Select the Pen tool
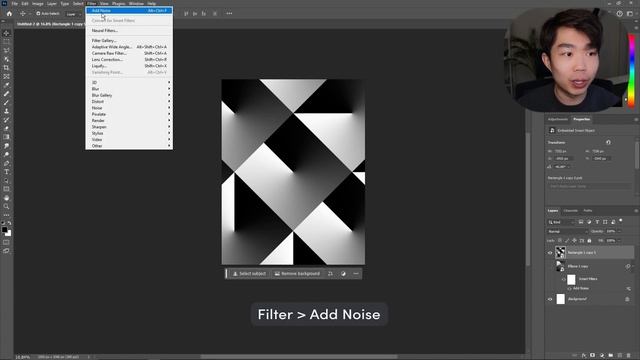The image size is (640, 360). [6, 163]
